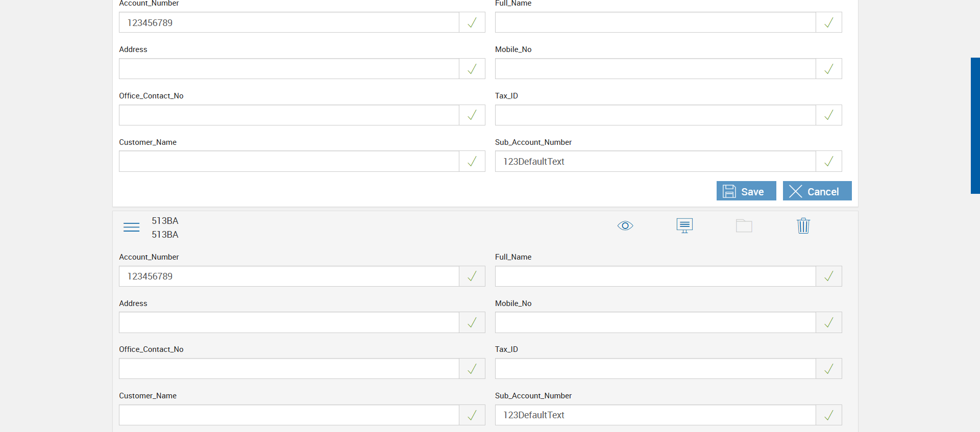
Task: Focus the upper Office_Contact_No input field
Action: coord(289,115)
